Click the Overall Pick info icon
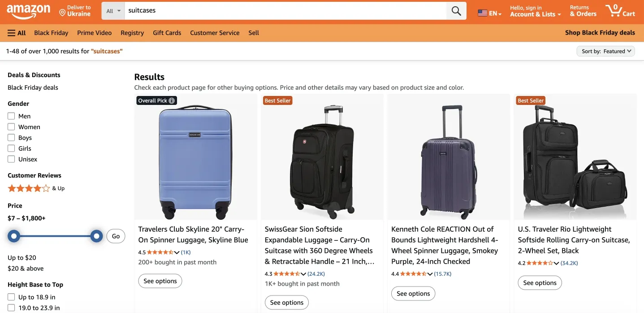This screenshot has width=644, height=313. (172, 100)
